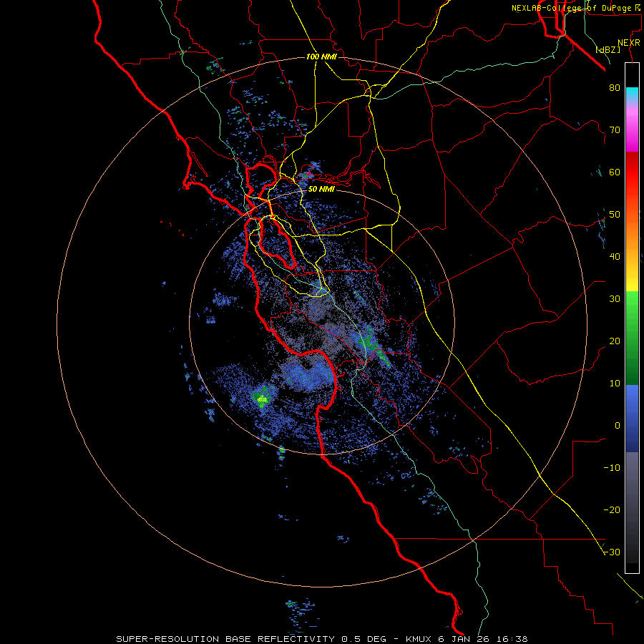The width and height of the screenshot is (644, 644).
Task: Click the "KMUX" station ID in caption
Action: tap(419, 639)
